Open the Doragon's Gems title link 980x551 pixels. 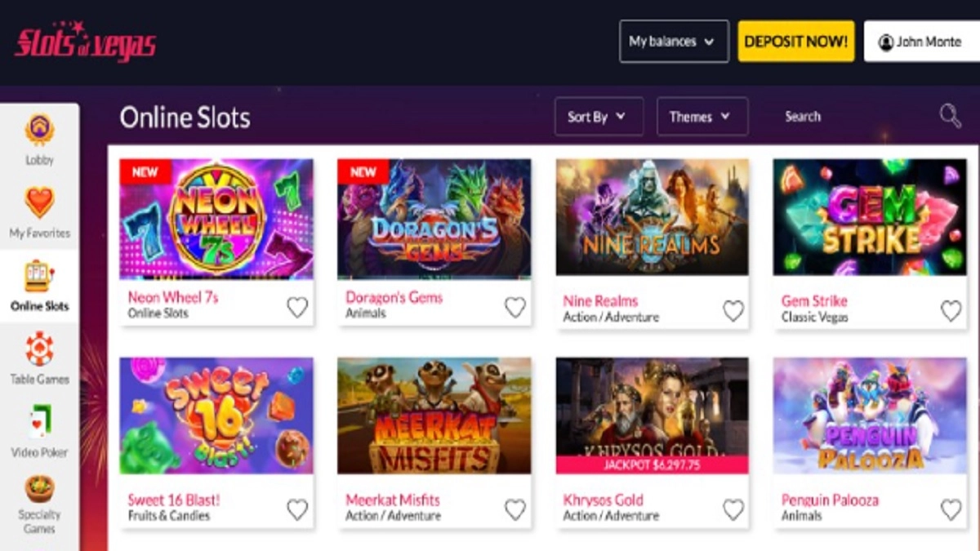(x=394, y=297)
